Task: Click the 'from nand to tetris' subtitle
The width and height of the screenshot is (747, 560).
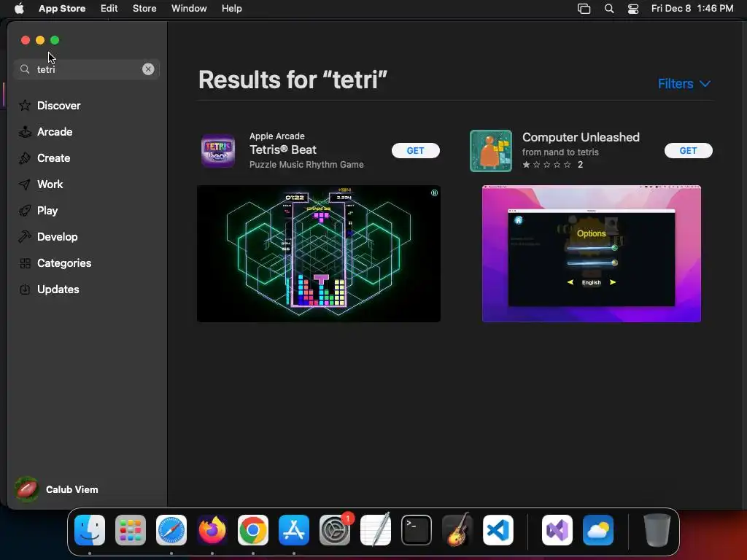Action: pos(560,152)
